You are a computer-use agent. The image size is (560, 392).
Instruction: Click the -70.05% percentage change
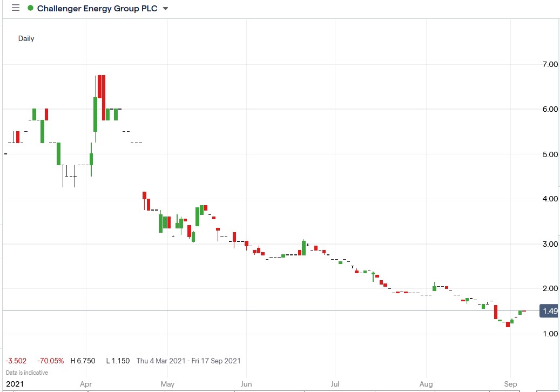coord(50,361)
